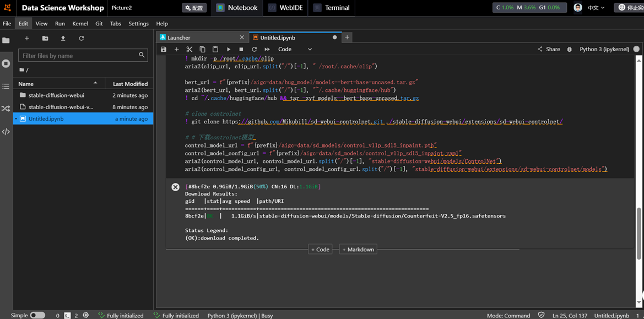The width and height of the screenshot is (644, 319).
Task: Run the selected cell
Action: point(229,49)
